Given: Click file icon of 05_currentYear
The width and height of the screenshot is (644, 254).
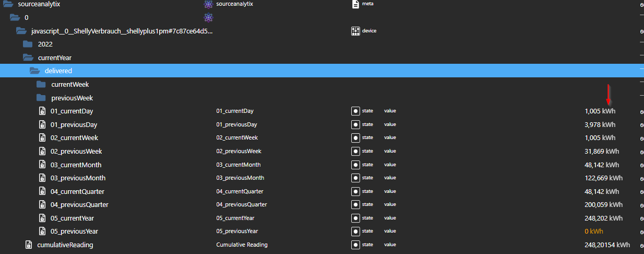Looking at the screenshot, I should tap(42, 218).
